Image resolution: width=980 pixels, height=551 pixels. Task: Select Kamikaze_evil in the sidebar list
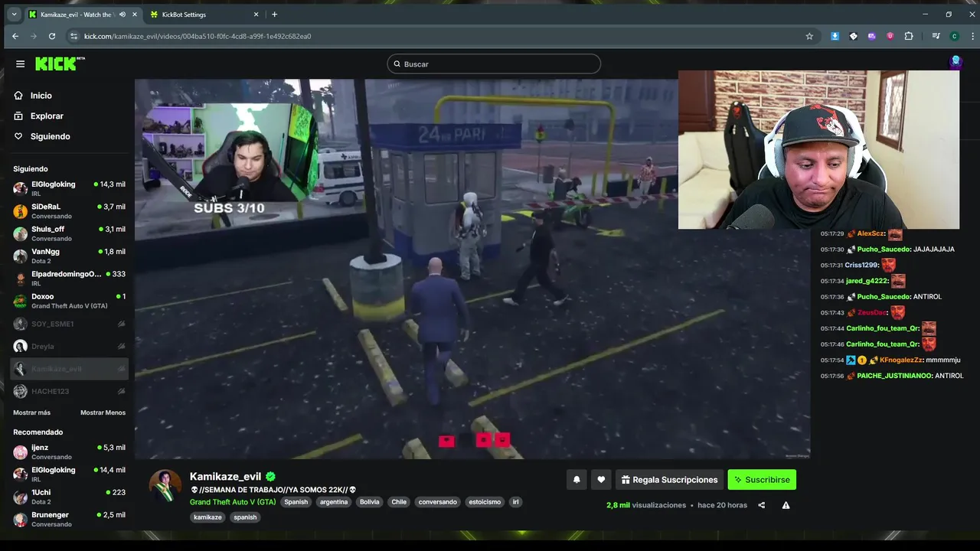pos(69,369)
